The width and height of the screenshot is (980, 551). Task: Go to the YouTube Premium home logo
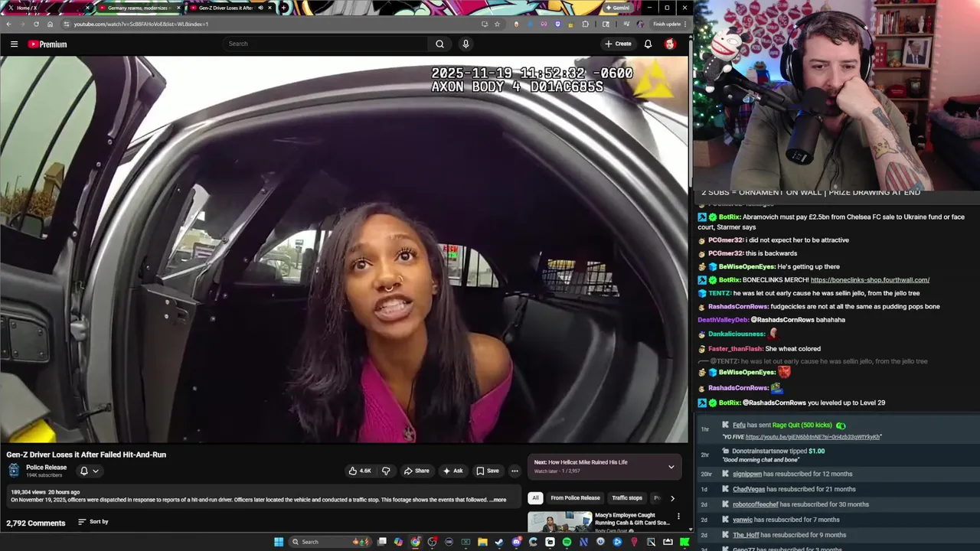[x=47, y=44]
